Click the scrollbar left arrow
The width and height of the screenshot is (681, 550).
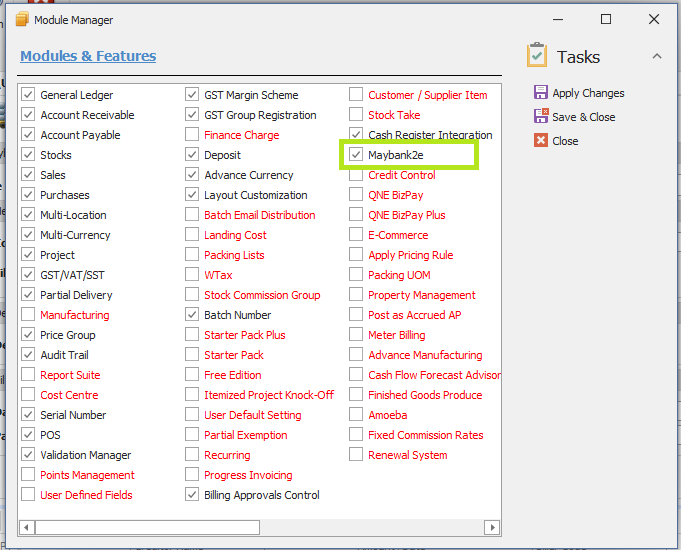click(x=26, y=527)
